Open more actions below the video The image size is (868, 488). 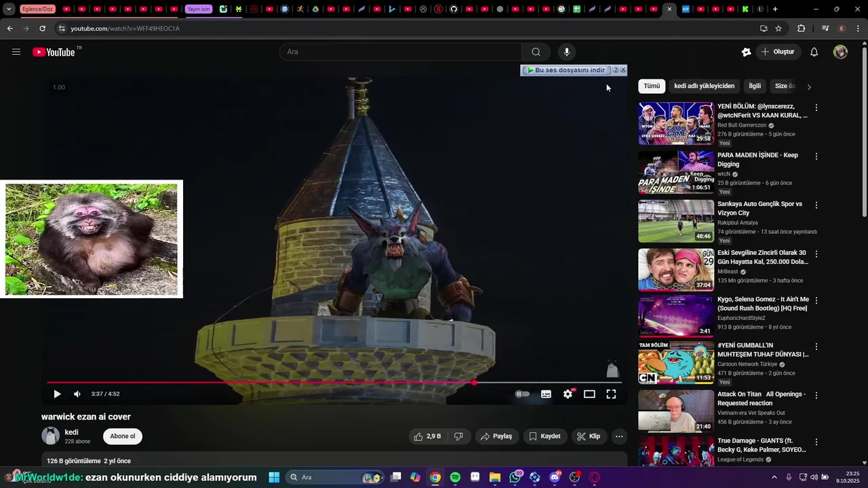pos(619,436)
